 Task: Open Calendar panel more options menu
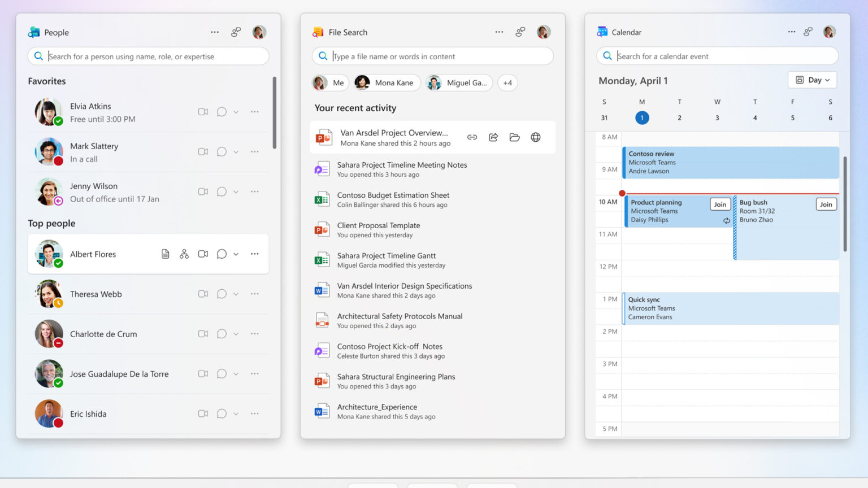point(791,32)
